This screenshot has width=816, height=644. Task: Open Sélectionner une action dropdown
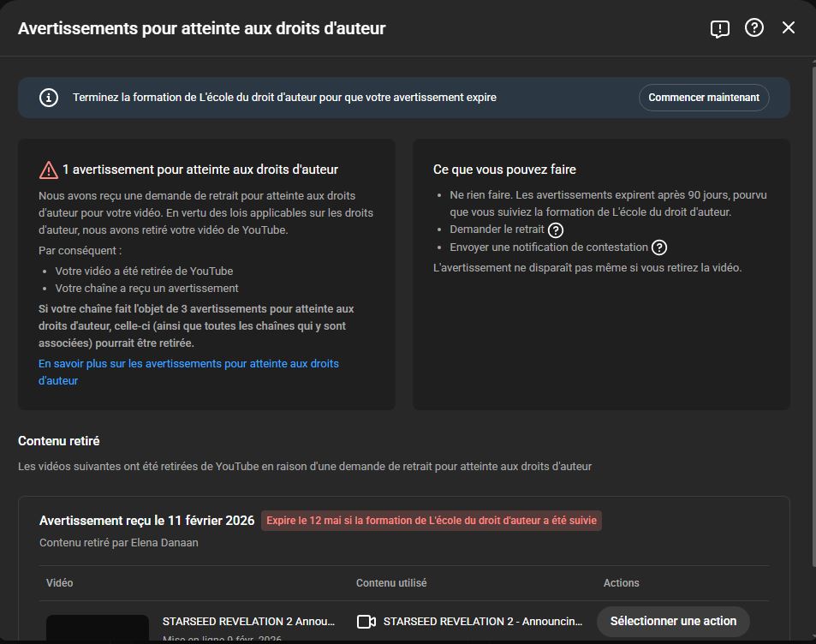(x=673, y=621)
